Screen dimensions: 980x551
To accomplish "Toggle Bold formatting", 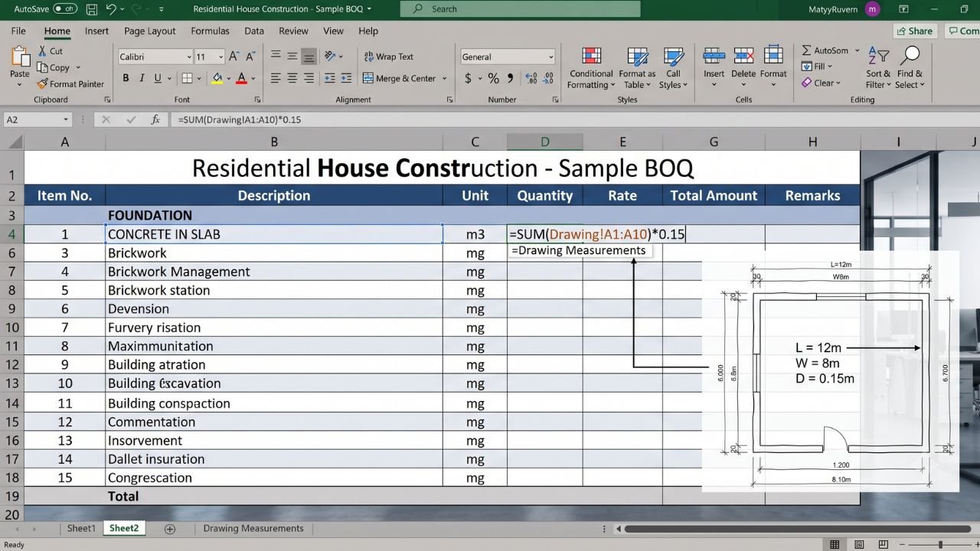I will point(126,78).
